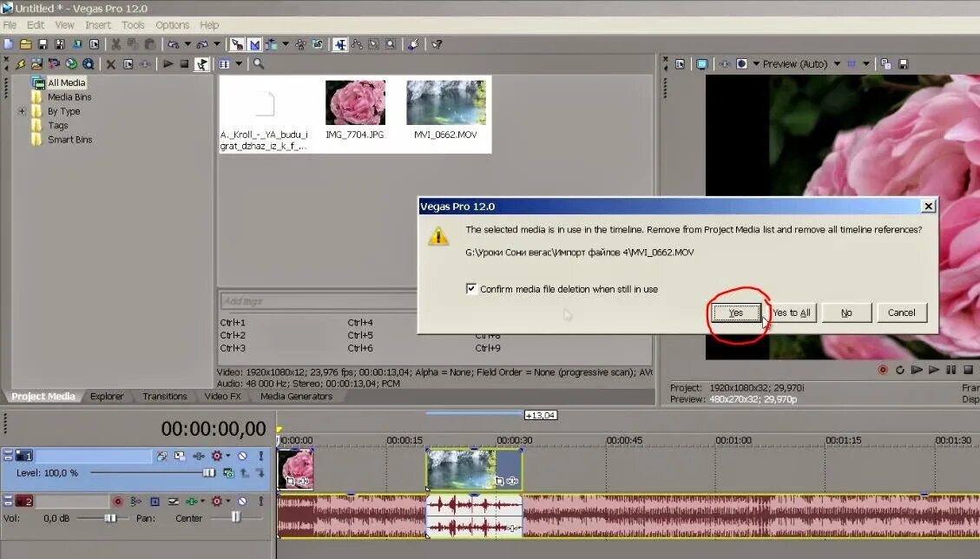Adjust audio track Pan slider handle
Screen dimensions: 980x559
(235, 517)
